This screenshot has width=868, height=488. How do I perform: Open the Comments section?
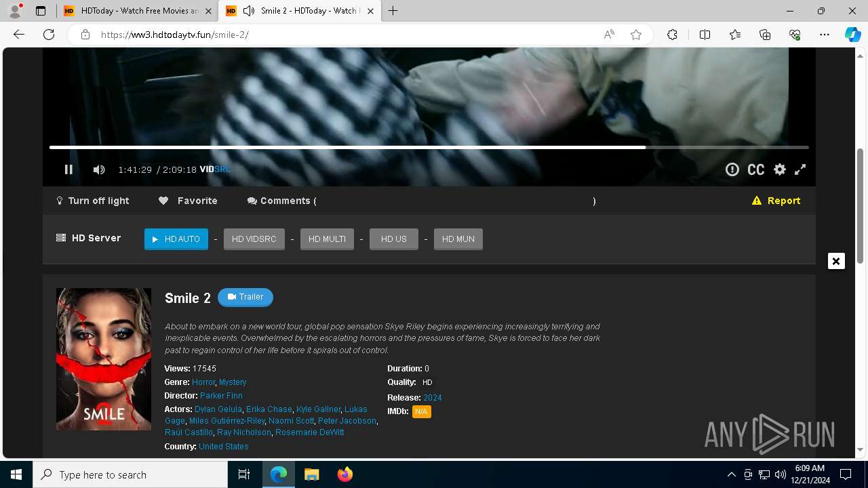pos(281,201)
